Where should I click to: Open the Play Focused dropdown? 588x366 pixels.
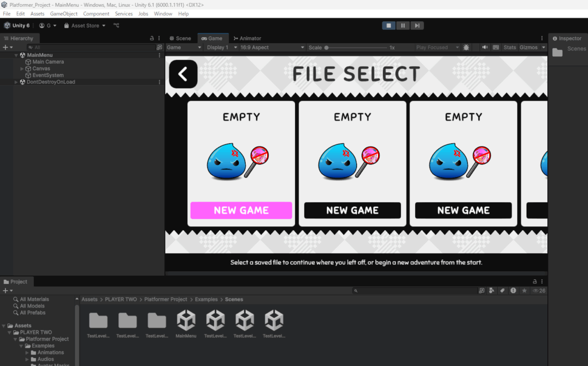point(437,47)
